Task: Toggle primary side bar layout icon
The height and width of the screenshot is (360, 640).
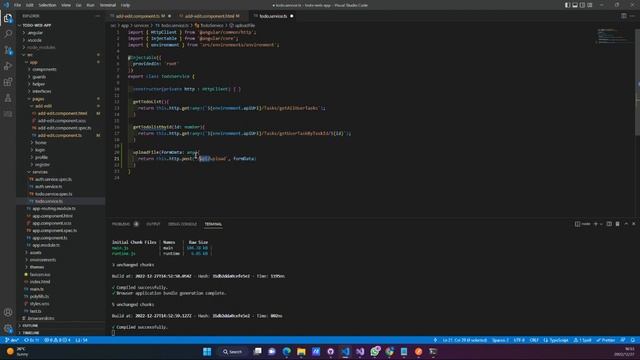Action: tap(567, 5)
